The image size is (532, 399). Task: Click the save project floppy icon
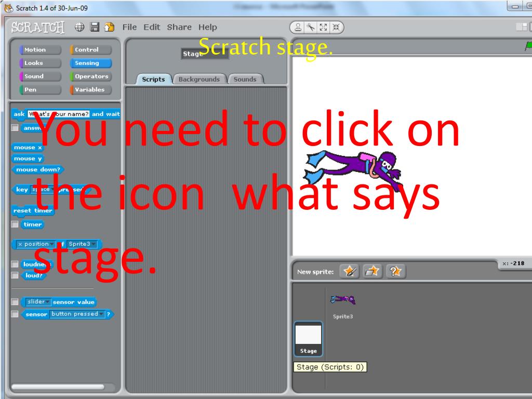95,27
